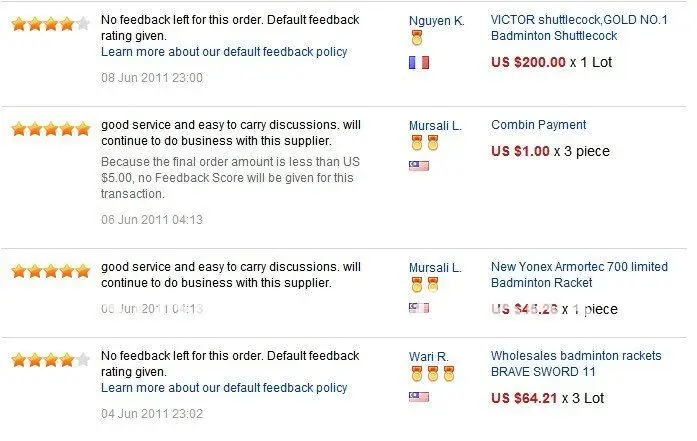Open the VICTOR shuttlecock GOLD NO.1 product link
This screenshot has width=697, height=441.
[x=579, y=28]
